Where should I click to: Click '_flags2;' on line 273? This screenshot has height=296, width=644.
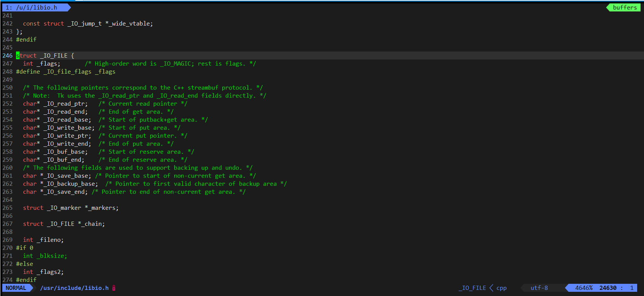pyautogui.click(x=50, y=272)
